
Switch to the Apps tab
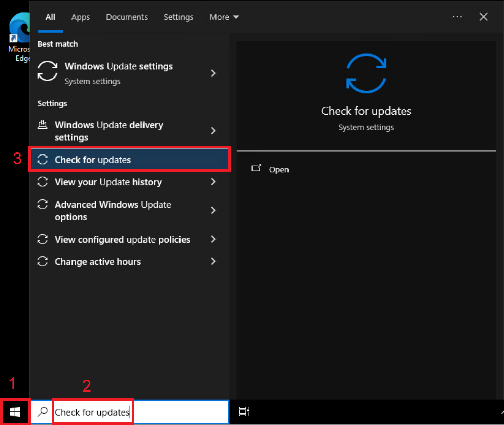80,17
